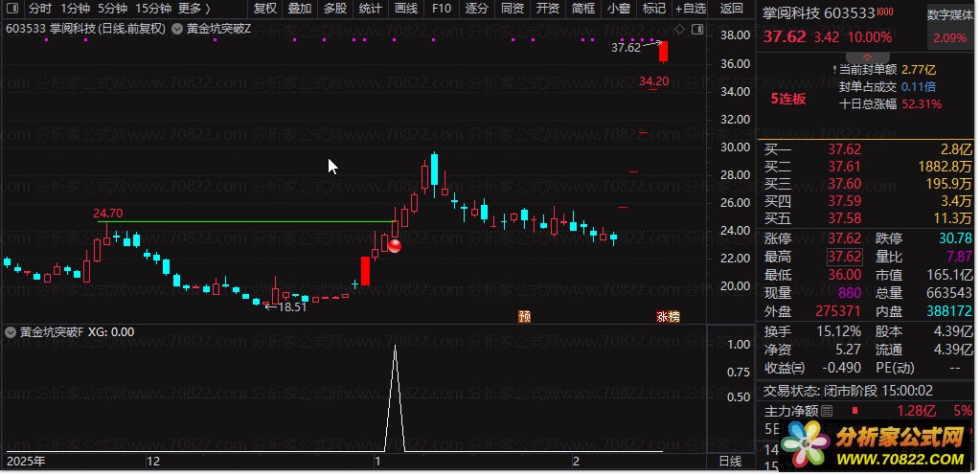Click the 标记 mark button

pyautogui.click(x=653, y=8)
